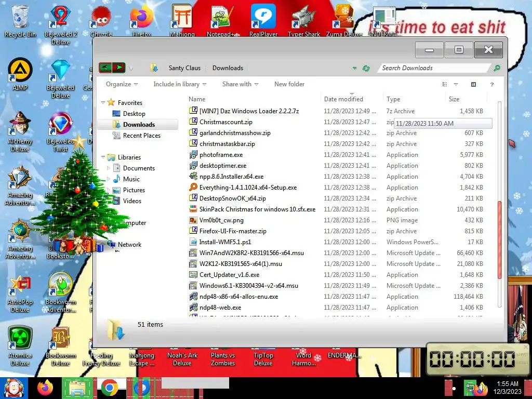Select photoframe.exe file
532x399 pixels.
coord(221,155)
